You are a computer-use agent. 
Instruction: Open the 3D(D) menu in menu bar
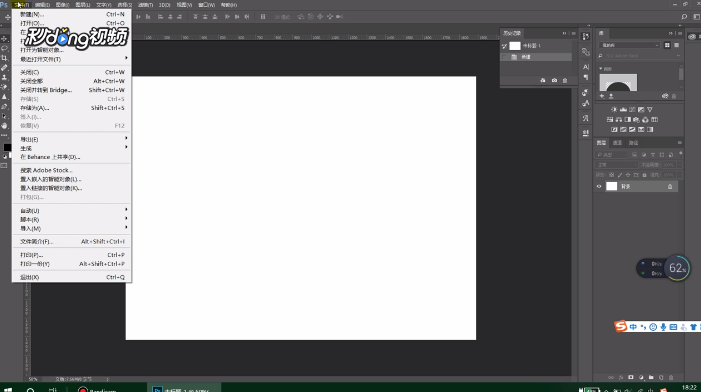[x=165, y=5]
